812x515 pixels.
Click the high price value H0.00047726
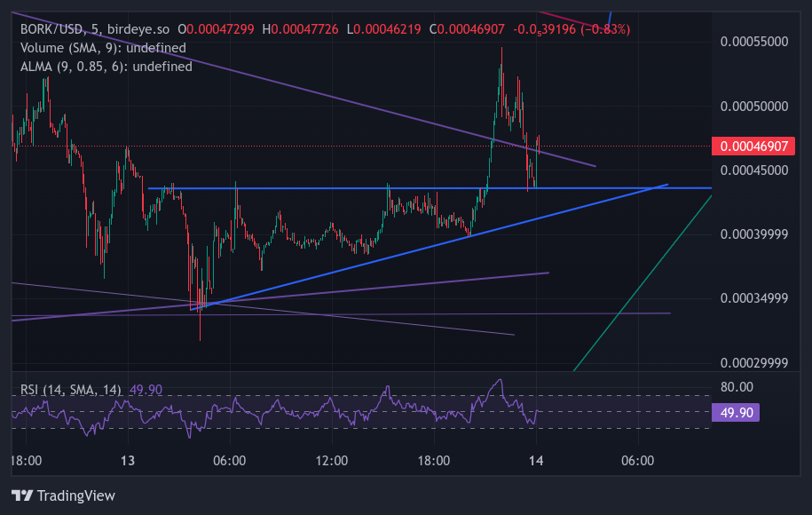pos(300,29)
